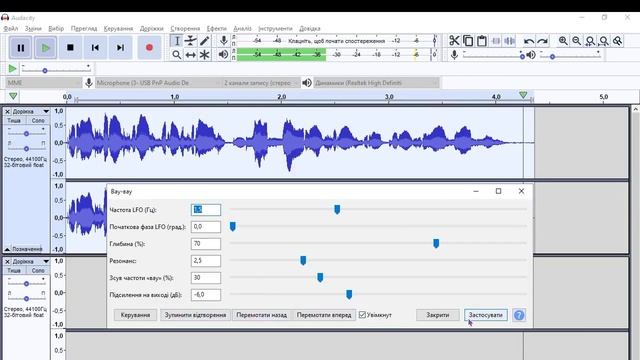Click the Резонанс slider handle

303,260
